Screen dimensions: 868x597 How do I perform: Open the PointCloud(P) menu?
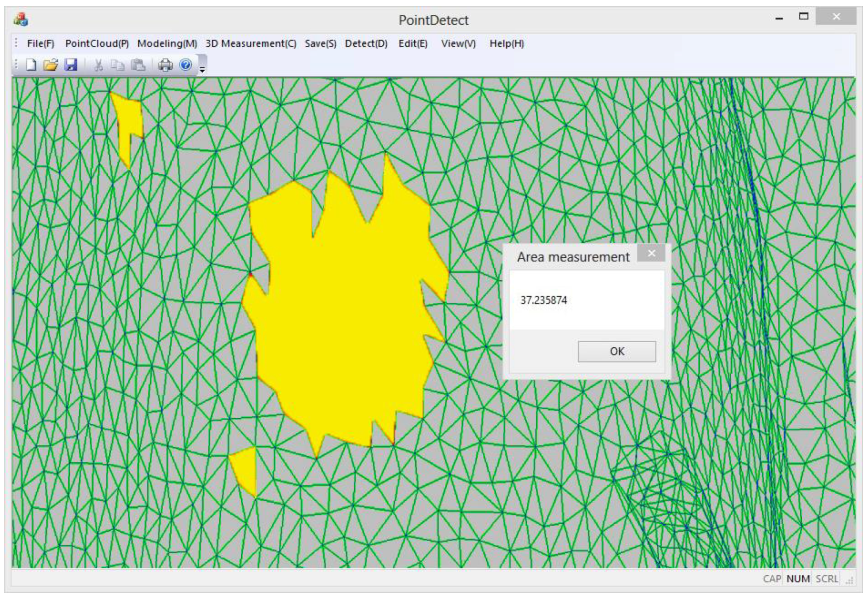(97, 44)
